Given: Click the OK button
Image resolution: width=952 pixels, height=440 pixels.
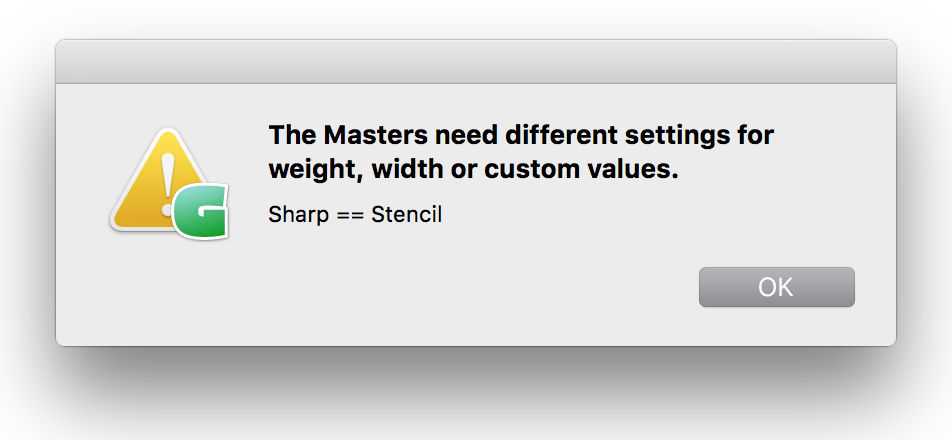Looking at the screenshot, I should click(x=776, y=287).
